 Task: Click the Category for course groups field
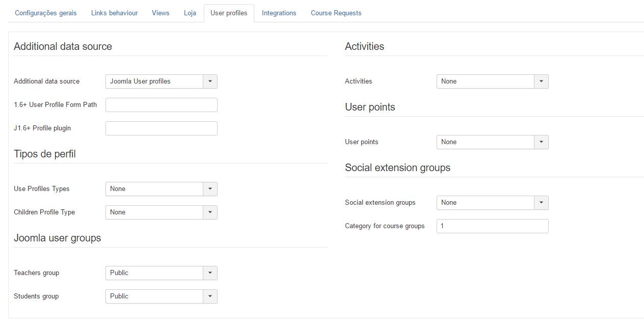pos(492,226)
